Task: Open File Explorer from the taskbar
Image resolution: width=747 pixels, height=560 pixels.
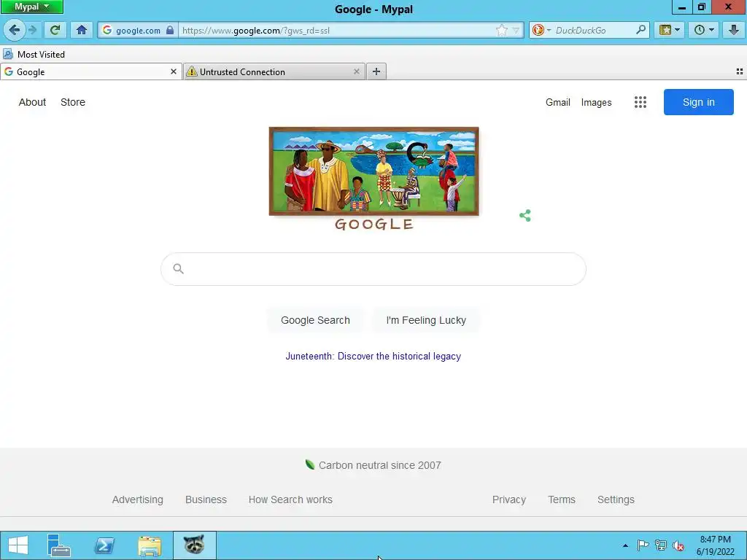Action: point(149,545)
